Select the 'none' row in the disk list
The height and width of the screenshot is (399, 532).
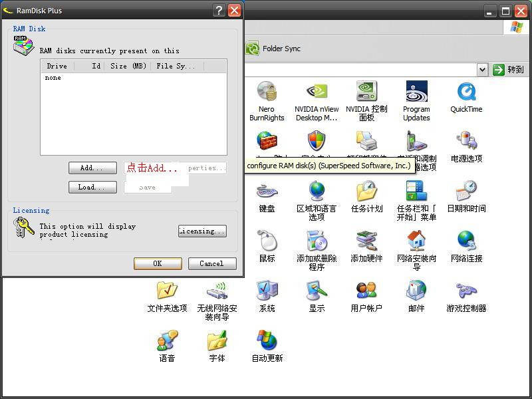pos(53,78)
